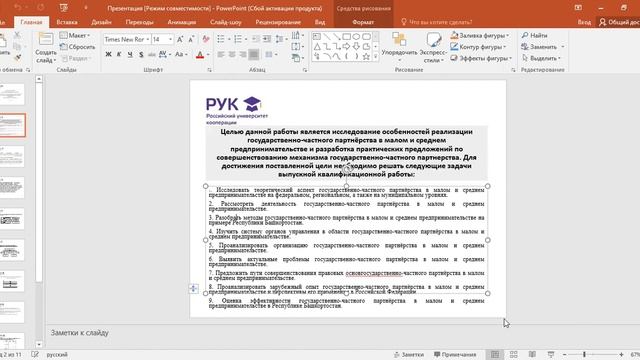The height and width of the screenshot is (360, 640).
Task: Select the triangle shape
Action: [317, 47]
